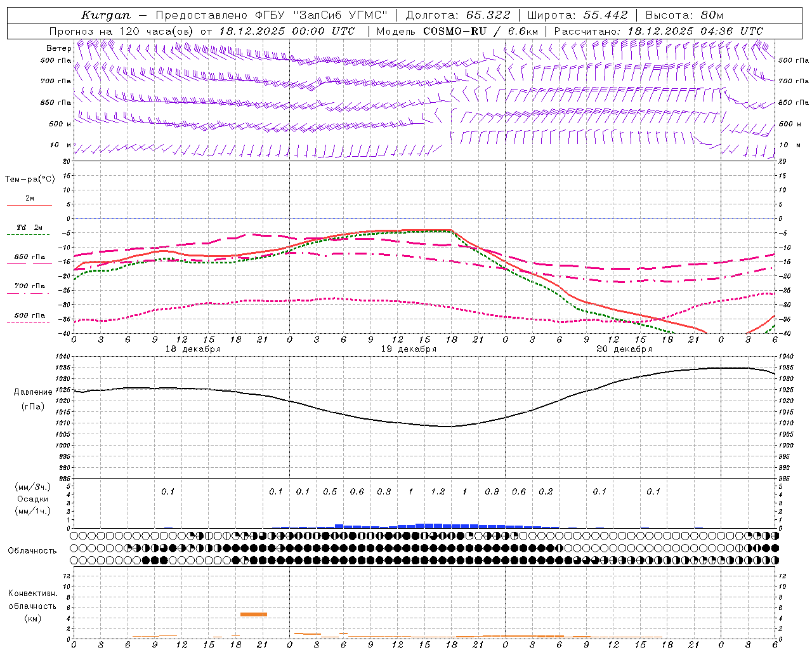Click the orange convective cloudiness bar at 5 km

tap(253, 614)
